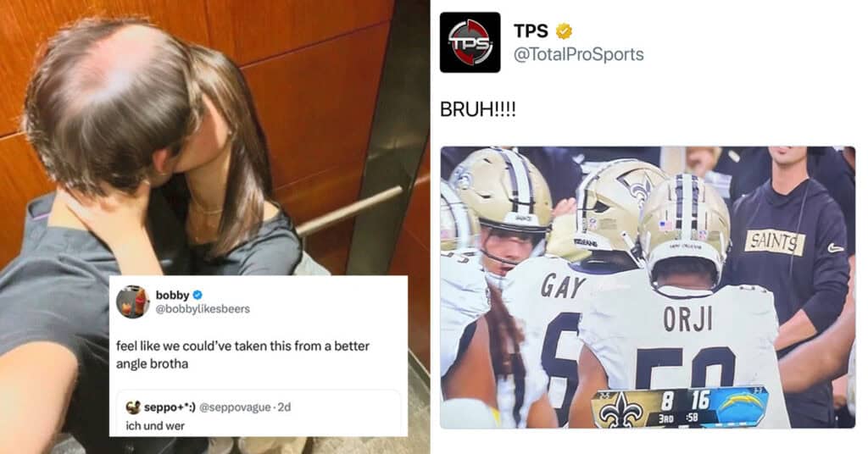Open the @bobbylikesbeers handle
Viewport: 868px width, 454px height.
(203, 309)
